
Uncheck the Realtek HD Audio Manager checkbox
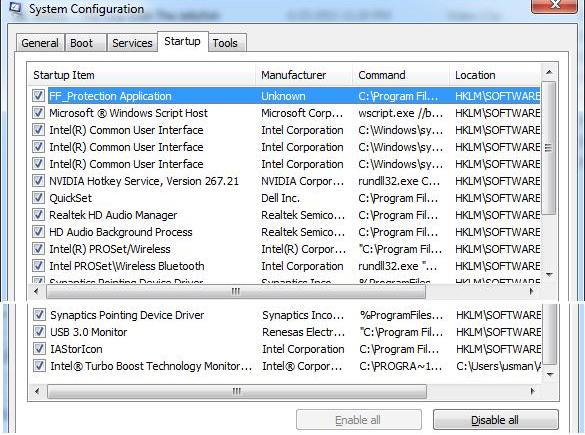[38, 215]
